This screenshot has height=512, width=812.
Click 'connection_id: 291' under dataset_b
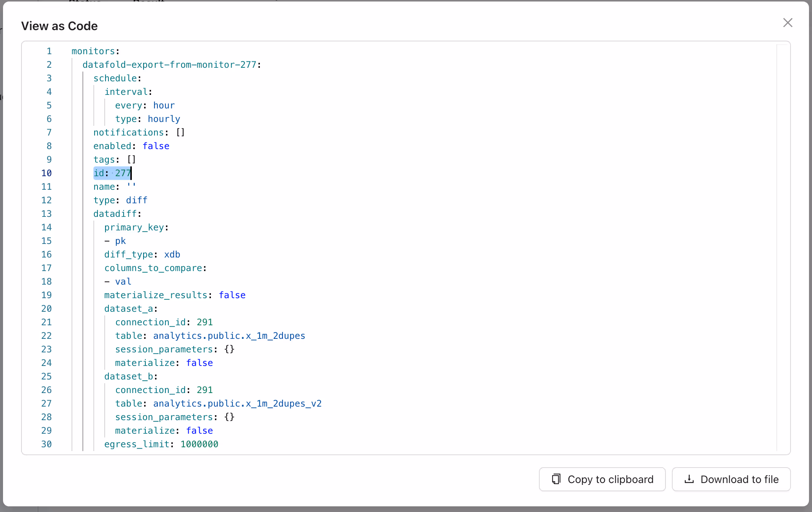(164, 390)
